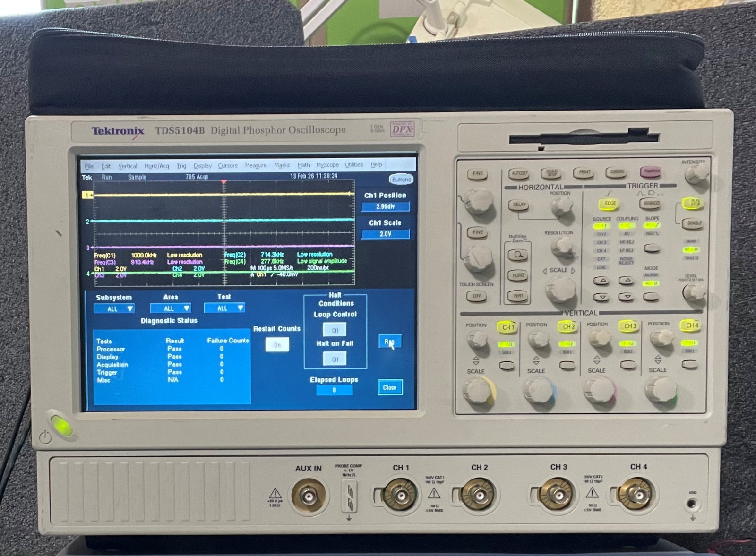Push the AUTOSET front-panel button
The width and height of the screenshot is (756, 556).
(x=519, y=173)
